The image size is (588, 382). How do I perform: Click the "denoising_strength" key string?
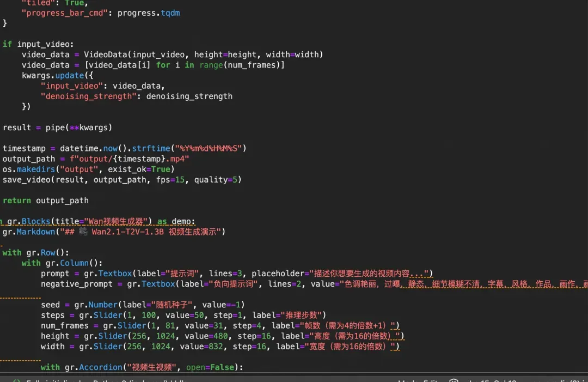click(89, 96)
